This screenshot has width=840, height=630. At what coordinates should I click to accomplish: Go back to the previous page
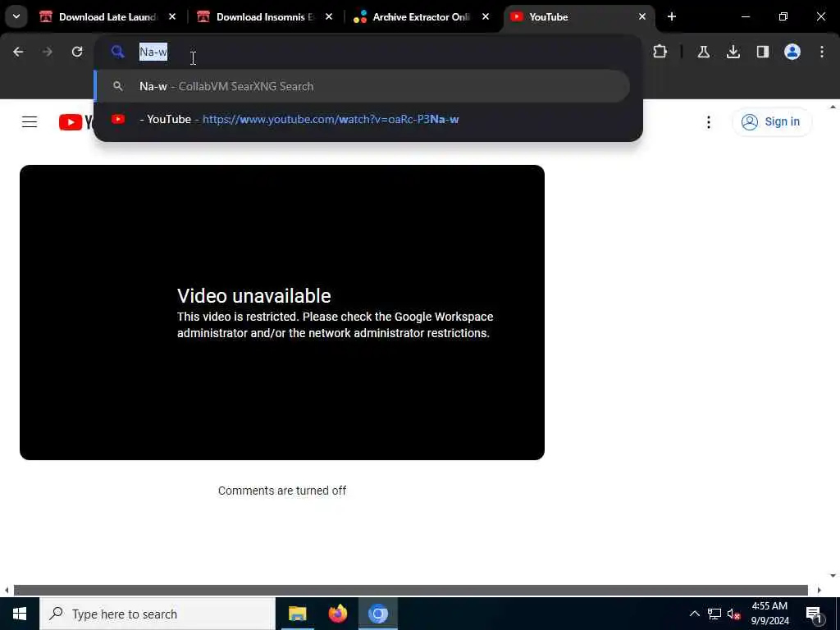(18, 52)
